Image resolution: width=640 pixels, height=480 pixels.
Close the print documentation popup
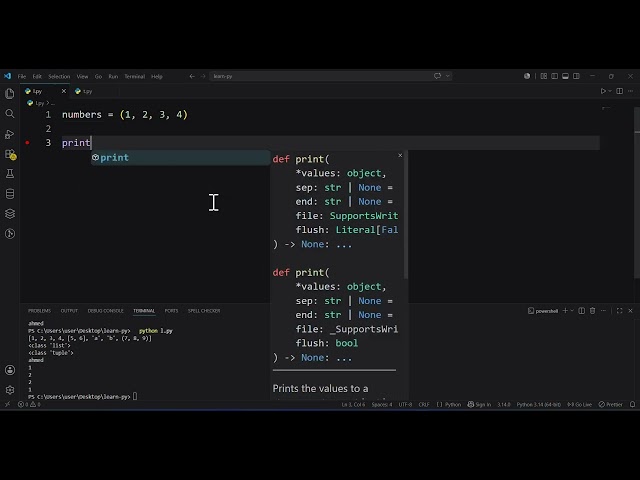(400, 156)
